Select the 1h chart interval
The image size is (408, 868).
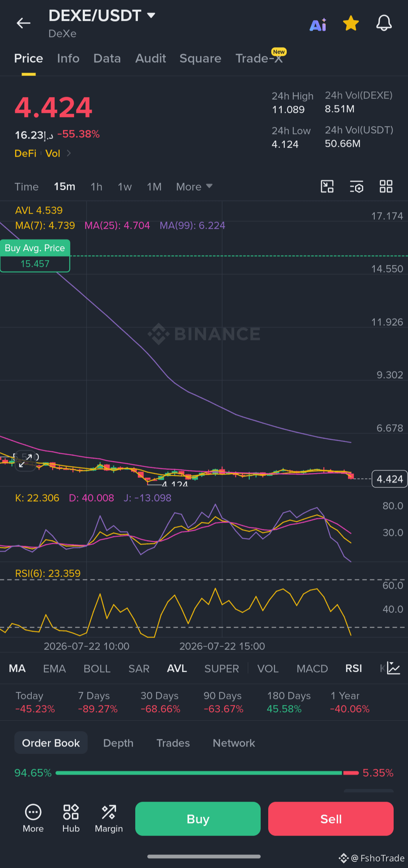point(96,187)
